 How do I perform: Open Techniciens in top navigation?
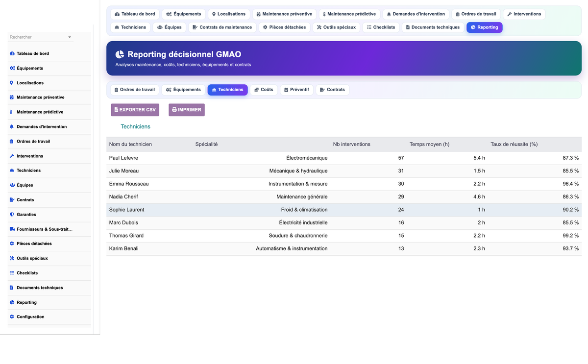coord(130,27)
